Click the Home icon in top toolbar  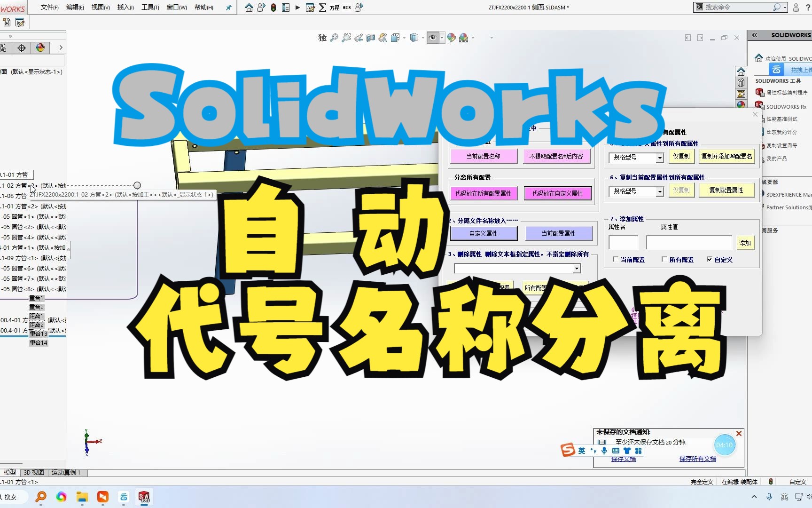click(x=249, y=8)
